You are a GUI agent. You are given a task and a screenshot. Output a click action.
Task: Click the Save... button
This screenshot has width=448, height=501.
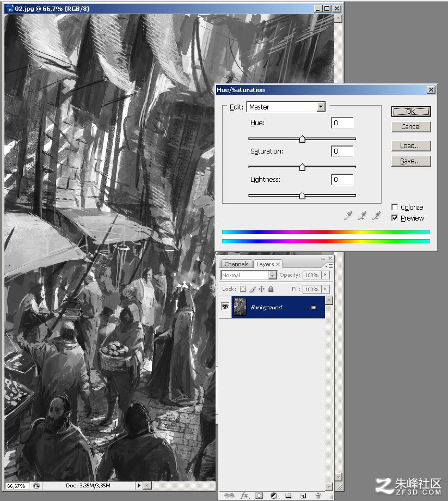[411, 161]
